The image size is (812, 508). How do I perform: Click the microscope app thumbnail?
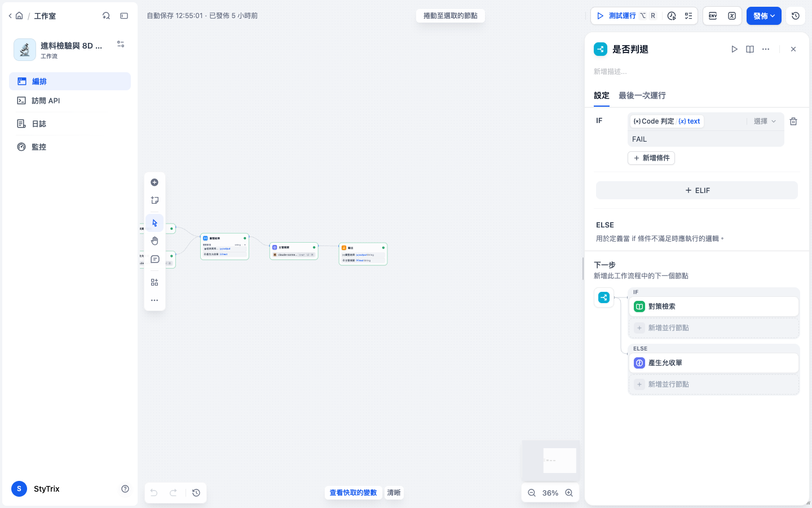click(25, 50)
